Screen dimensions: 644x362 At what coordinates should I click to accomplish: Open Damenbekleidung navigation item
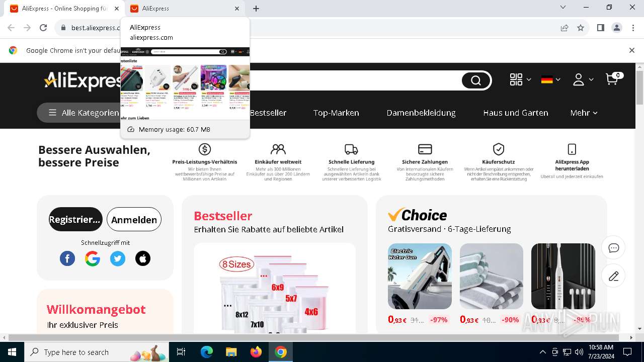(421, 113)
